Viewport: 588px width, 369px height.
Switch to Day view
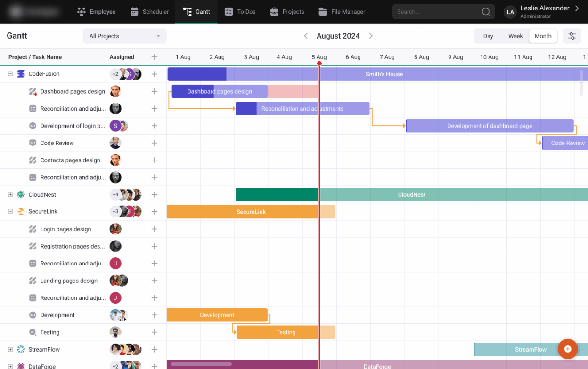point(488,36)
